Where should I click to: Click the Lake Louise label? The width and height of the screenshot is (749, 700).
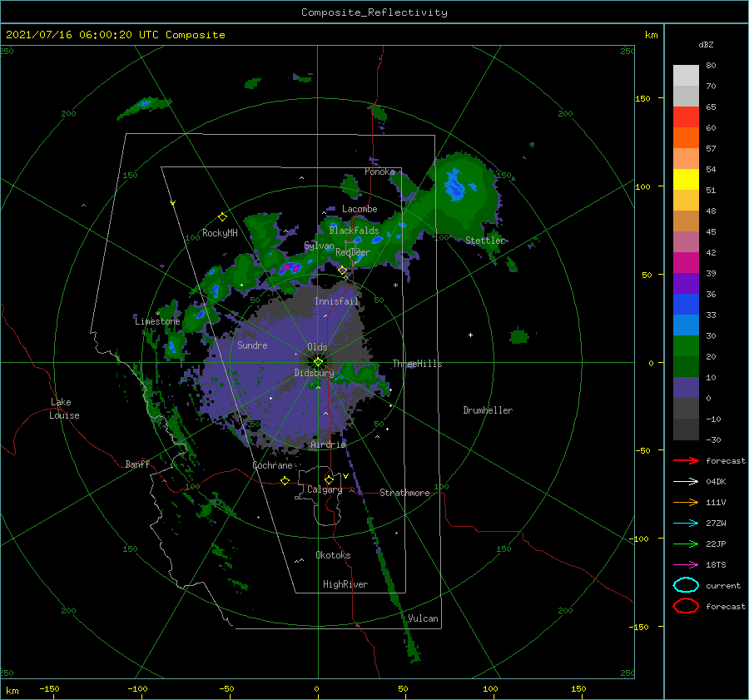(x=64, y=409)
